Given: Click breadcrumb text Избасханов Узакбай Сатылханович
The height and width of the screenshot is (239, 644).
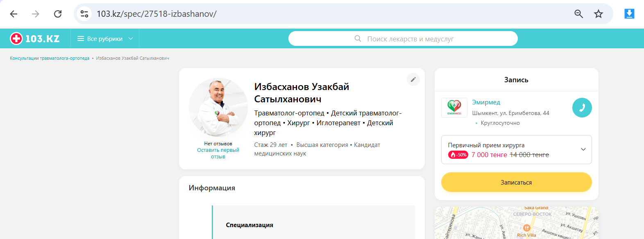Looking at the screenshot, I should coord(133,58).
